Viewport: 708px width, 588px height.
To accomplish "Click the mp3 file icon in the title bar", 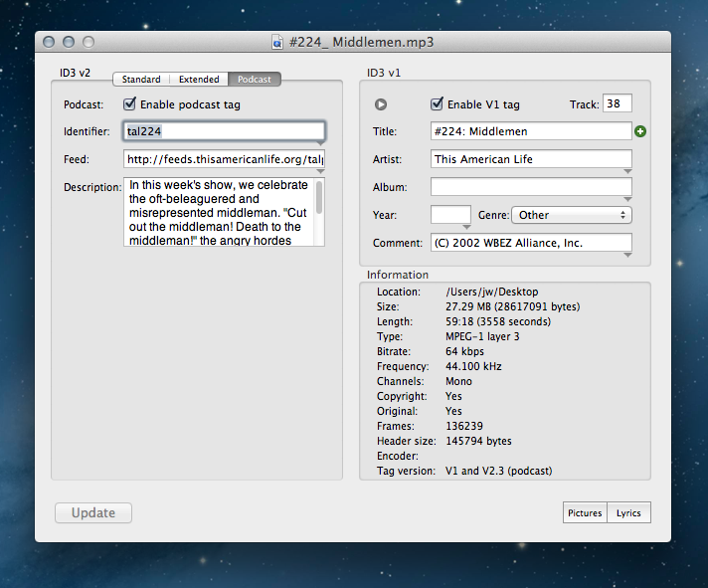I will point(277,42).
